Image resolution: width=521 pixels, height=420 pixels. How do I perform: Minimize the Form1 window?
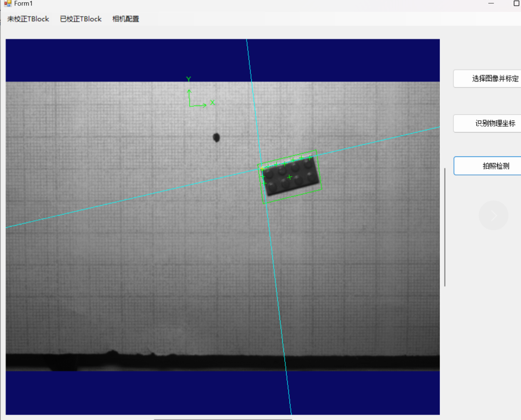[x=491, y=3]
